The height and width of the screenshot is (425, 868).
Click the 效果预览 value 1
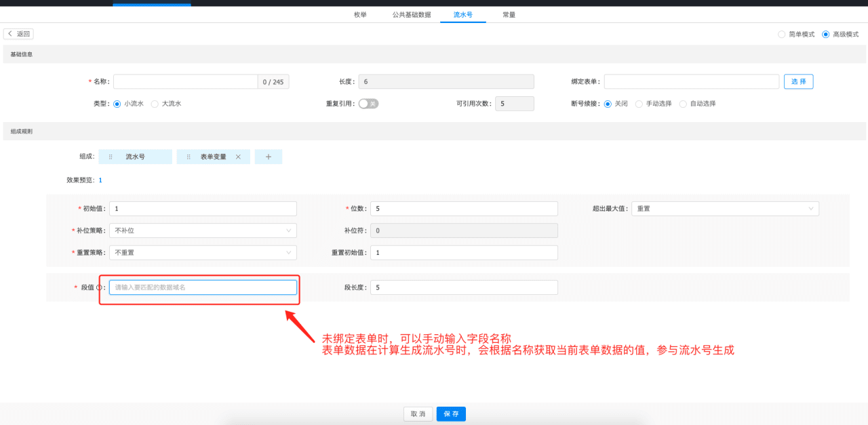click(x=100, y=180)
